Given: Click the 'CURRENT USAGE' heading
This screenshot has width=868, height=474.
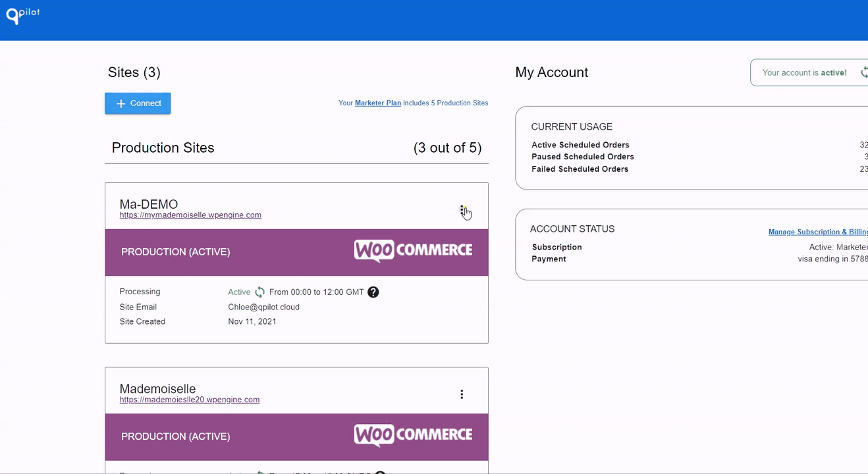Looking at the screenshot, I should [572, 127].
